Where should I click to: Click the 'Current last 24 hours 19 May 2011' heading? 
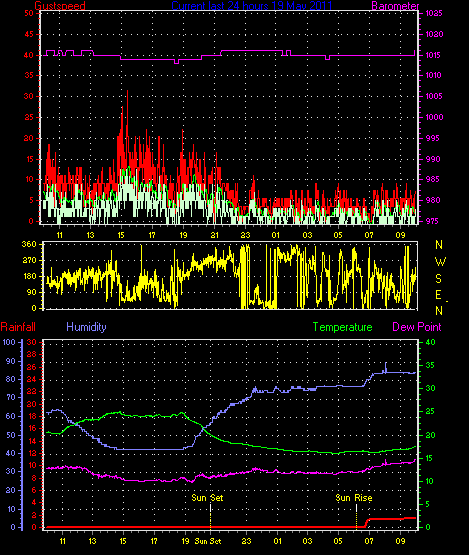point(252,6)
